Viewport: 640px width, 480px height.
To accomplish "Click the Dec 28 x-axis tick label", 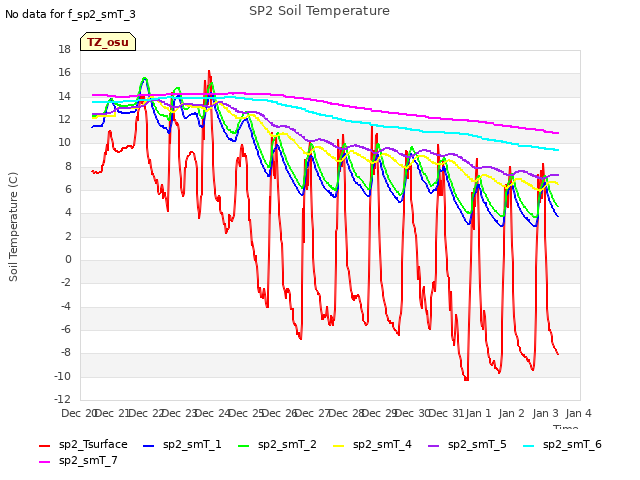I will tap(346, 413).
